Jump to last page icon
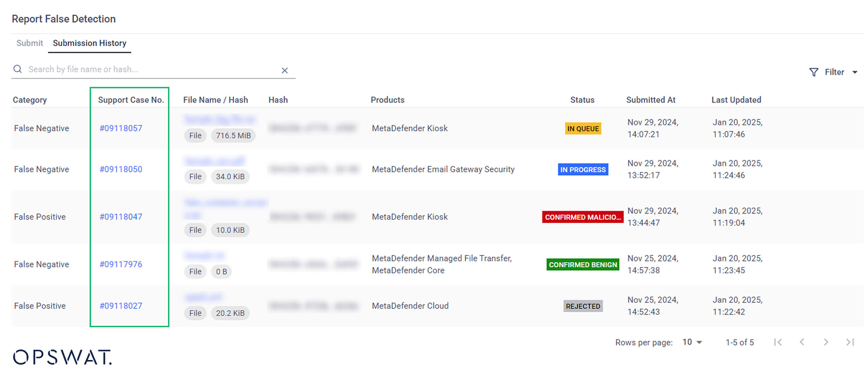Screen dimensions: 868x385 [x=850, y=342]
